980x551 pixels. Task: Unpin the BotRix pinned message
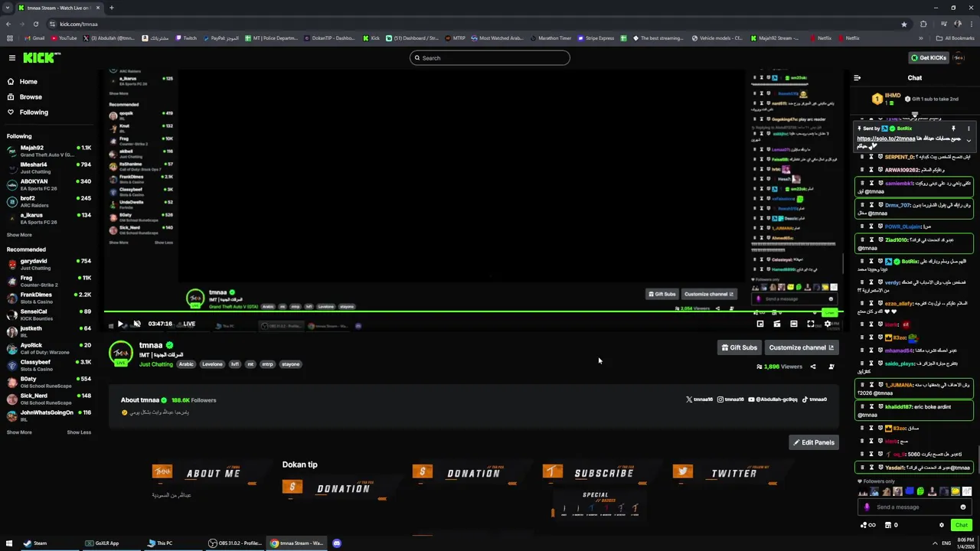[x=954, y=129]
